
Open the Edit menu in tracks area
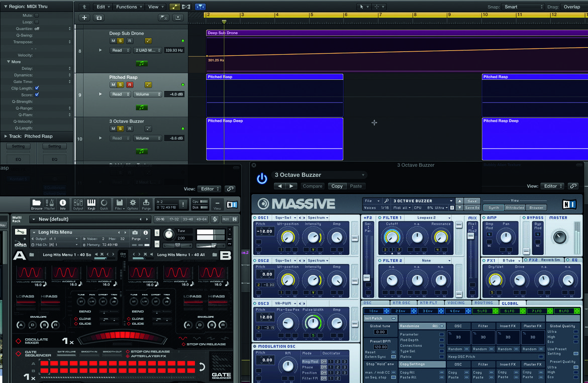point(103,7)
